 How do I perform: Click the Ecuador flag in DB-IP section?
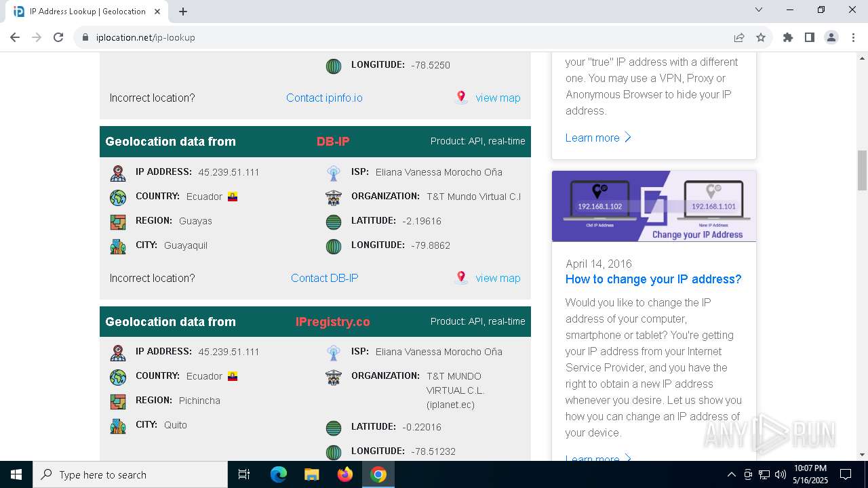click(233, 197)
